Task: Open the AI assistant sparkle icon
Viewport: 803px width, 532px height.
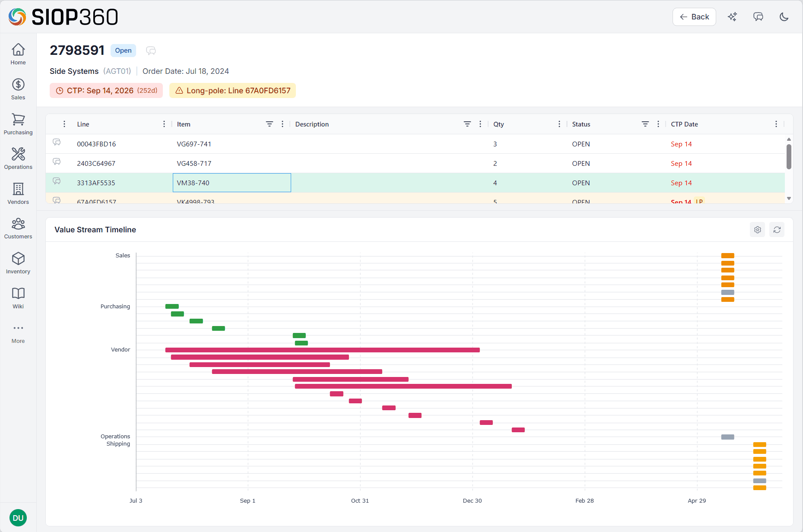Action: click(732, 17)
